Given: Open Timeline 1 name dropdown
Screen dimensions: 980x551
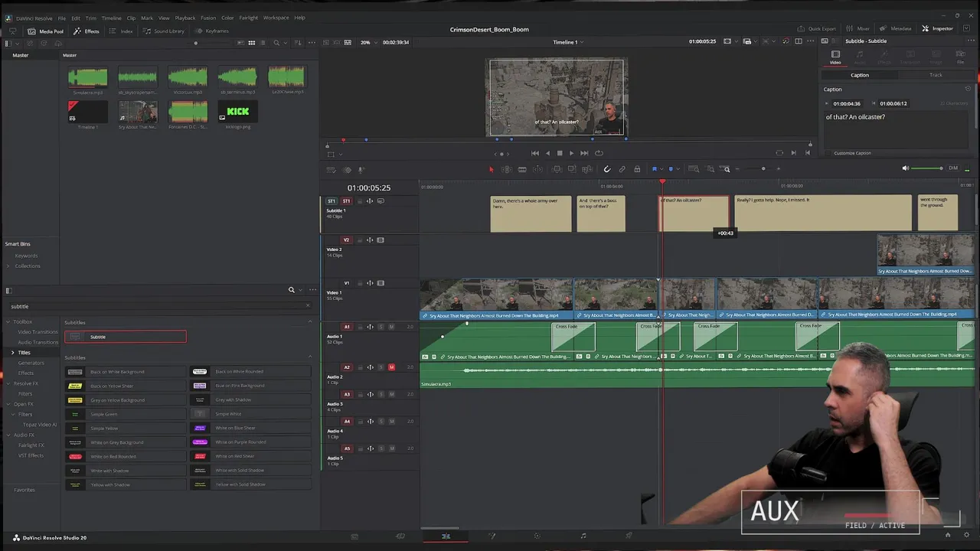Looking at the screenshot, I should 567,42.
